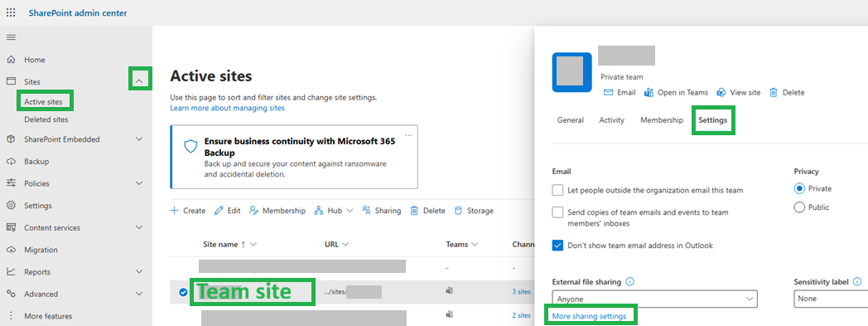Open Sensitivity label None dropdown
This screenshot has height=326, width=868.
click(x=831, y=299)
